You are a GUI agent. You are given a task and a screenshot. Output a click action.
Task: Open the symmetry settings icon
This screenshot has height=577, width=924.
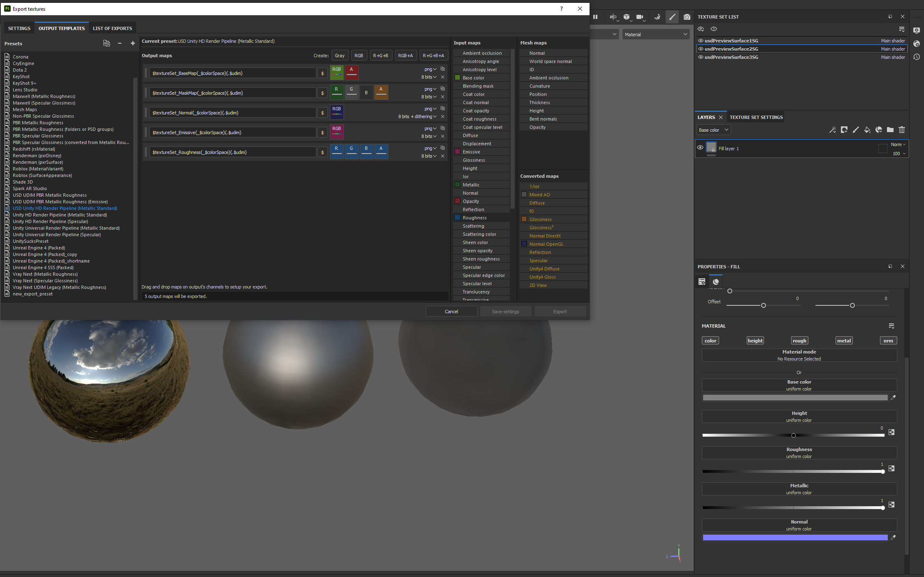[x=614, y=17]
